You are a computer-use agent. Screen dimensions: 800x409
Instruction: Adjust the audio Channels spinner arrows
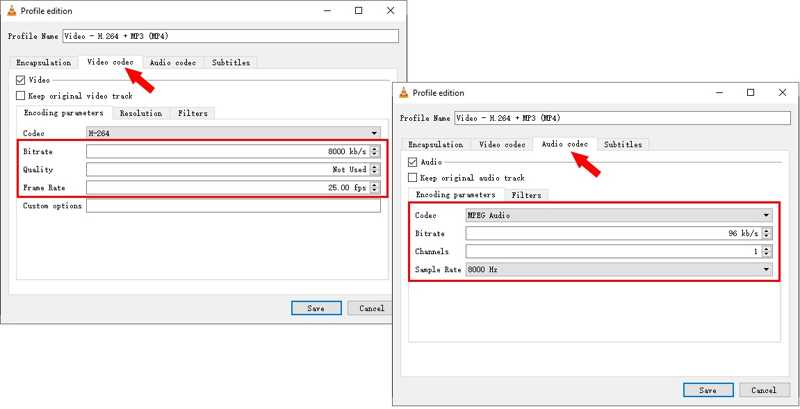(x=766, y=252)
